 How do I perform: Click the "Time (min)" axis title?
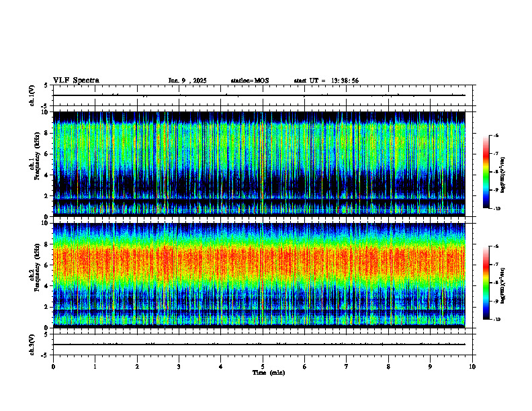269,373
